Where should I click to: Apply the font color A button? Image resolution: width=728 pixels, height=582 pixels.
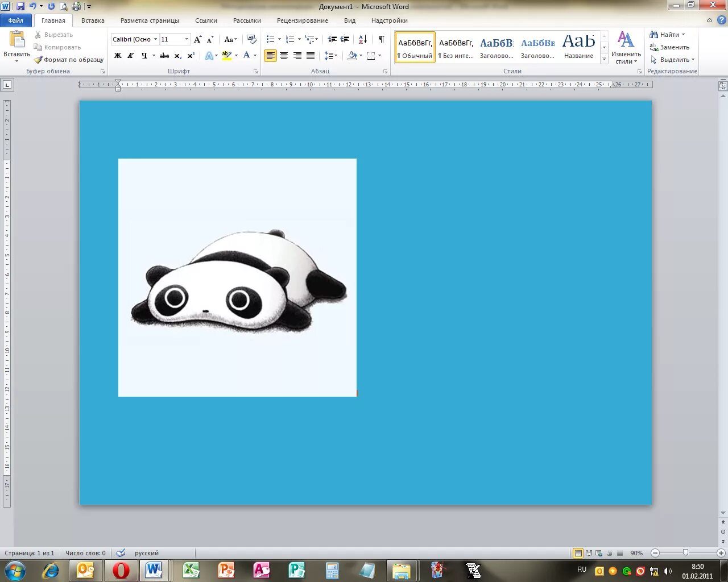246,55
